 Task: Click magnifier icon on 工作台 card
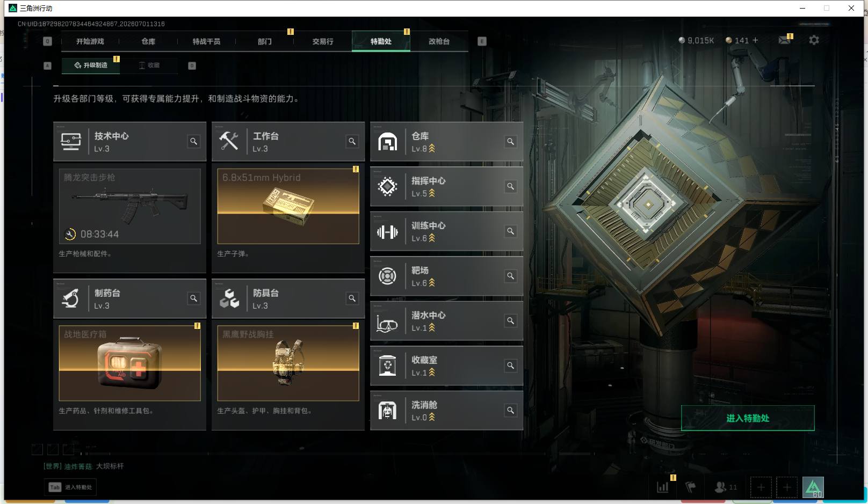[352, 142]
